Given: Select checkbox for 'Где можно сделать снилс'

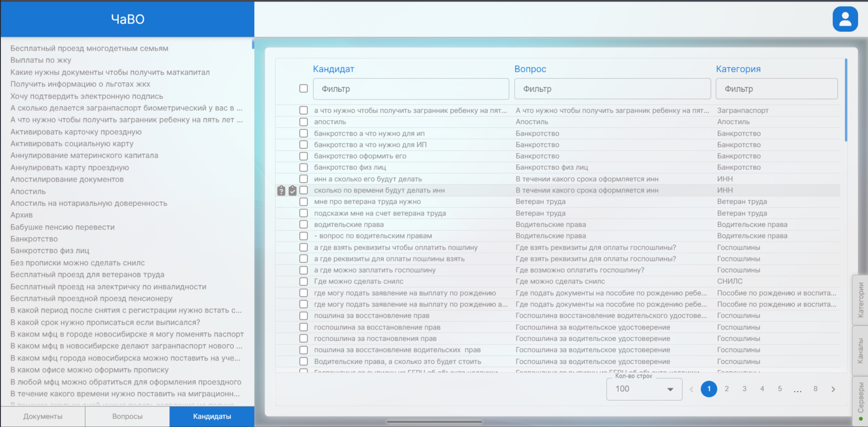Looking at the screenshot, I should (x=304, y=282).
